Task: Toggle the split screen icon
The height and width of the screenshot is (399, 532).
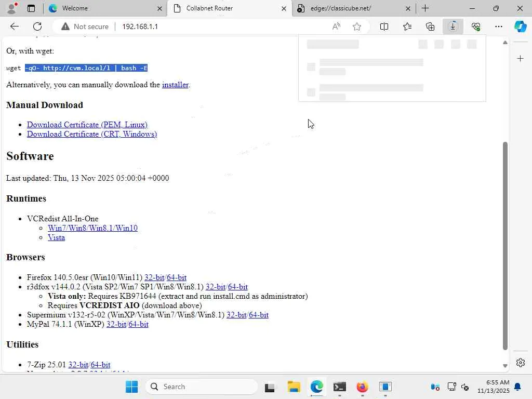Action: pyautogui.click(x=384, y=26)
